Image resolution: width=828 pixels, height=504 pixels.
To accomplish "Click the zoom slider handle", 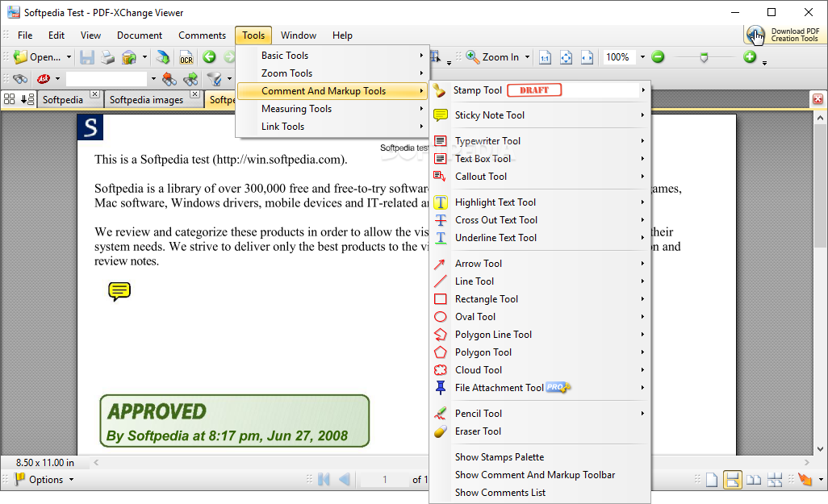I will click(704, 57).
